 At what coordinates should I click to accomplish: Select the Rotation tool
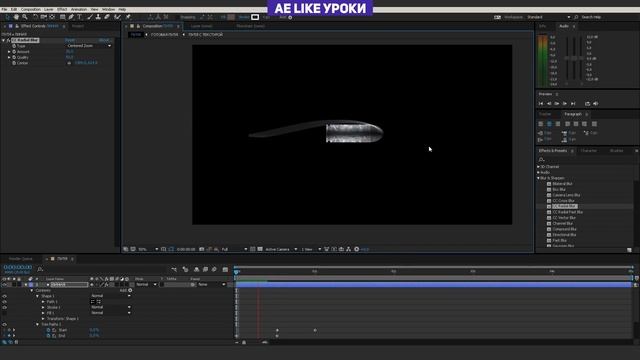[35, 17]
